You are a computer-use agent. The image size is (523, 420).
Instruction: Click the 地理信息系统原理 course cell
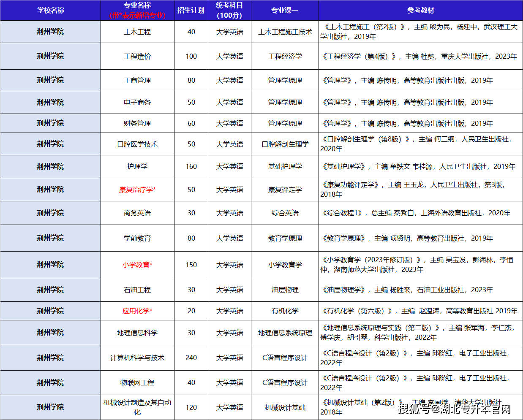pos(285,333)
